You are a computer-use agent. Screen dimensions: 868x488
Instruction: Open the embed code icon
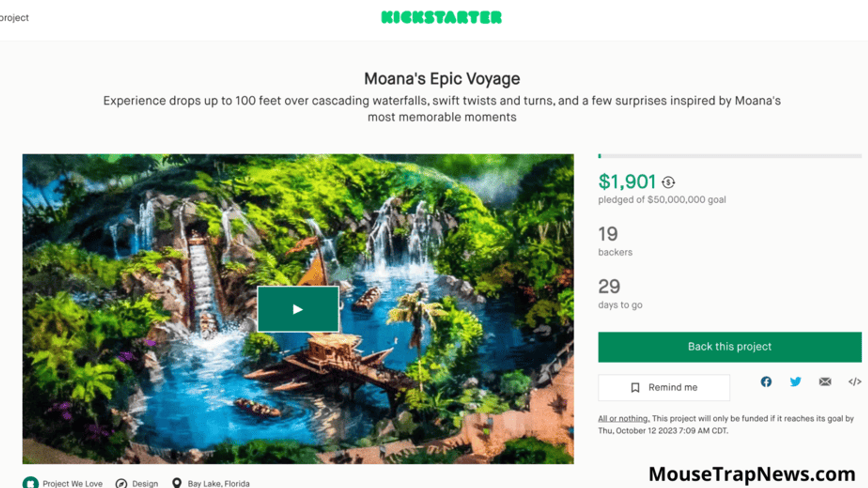854,382
